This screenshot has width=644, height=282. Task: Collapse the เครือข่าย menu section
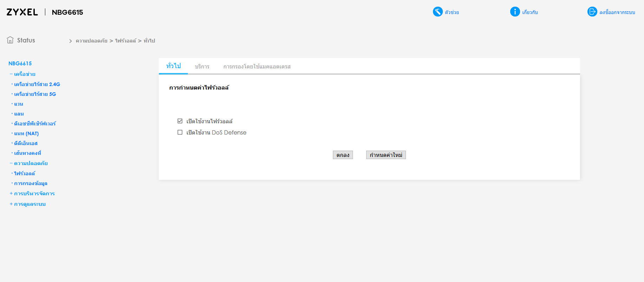click(11, 74)
